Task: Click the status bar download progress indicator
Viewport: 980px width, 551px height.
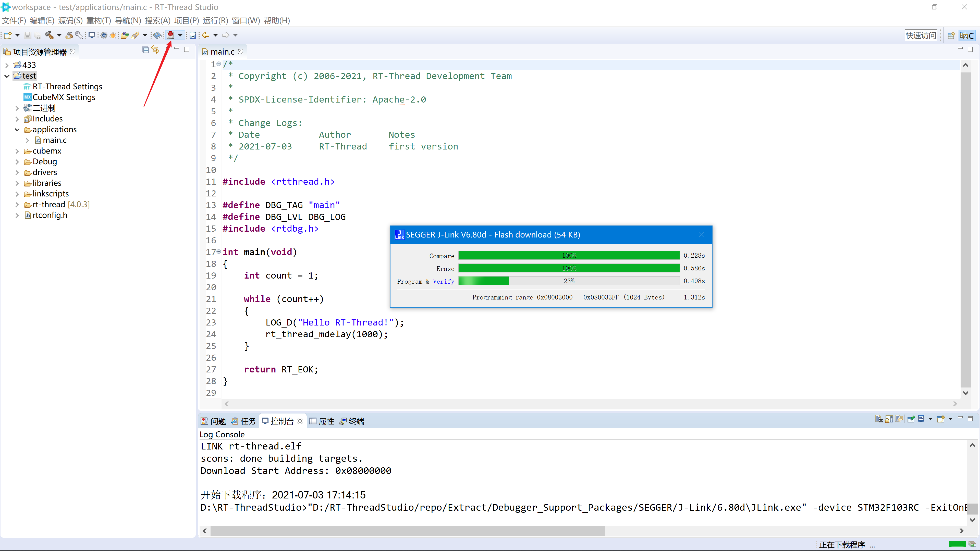Action: (x=957, y=545)
